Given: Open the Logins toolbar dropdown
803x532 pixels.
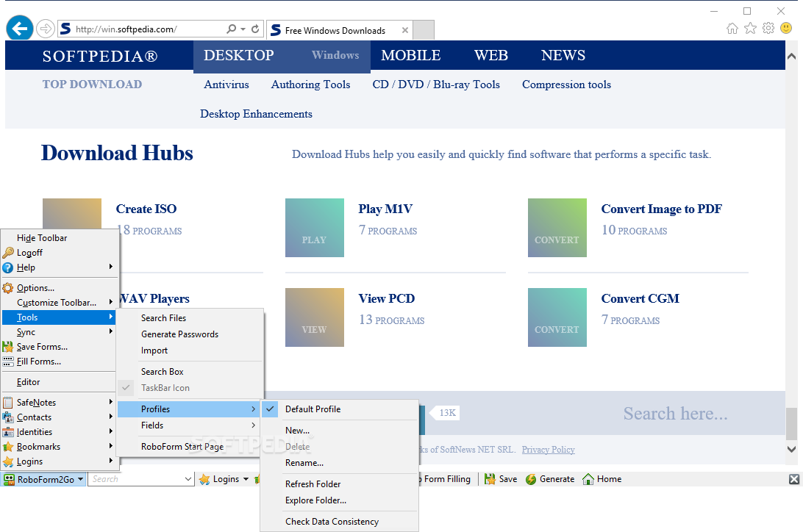Looking at the screenshot, I should click(x=246, y=479).
